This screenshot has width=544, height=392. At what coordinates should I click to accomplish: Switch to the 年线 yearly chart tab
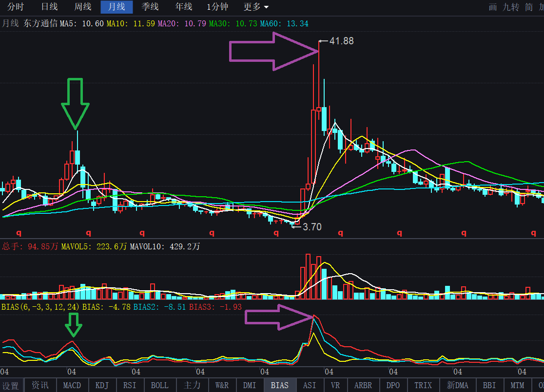tap(184, 7)
